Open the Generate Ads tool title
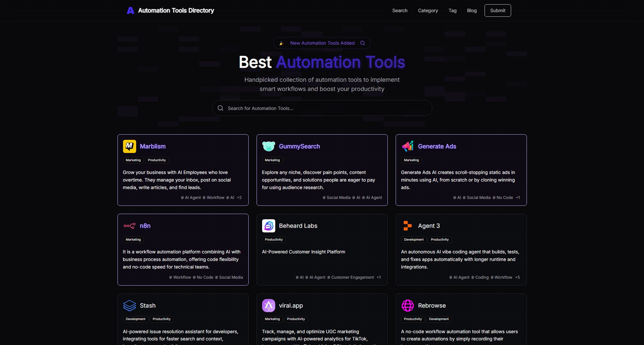 437,146
